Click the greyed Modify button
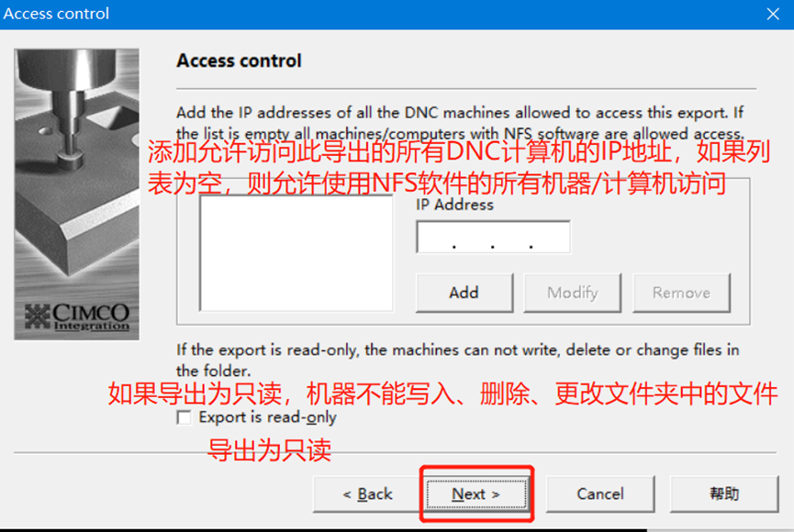 [572, 293]
